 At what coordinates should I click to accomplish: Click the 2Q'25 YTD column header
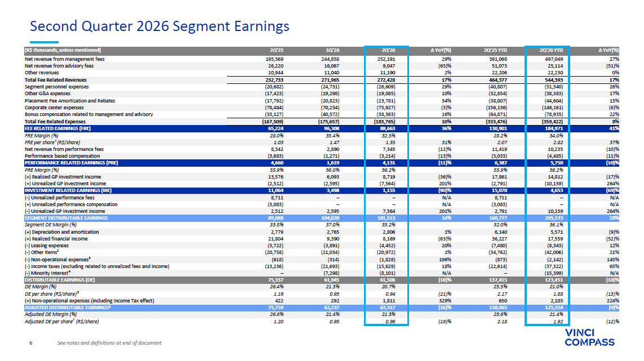point(495,50)
